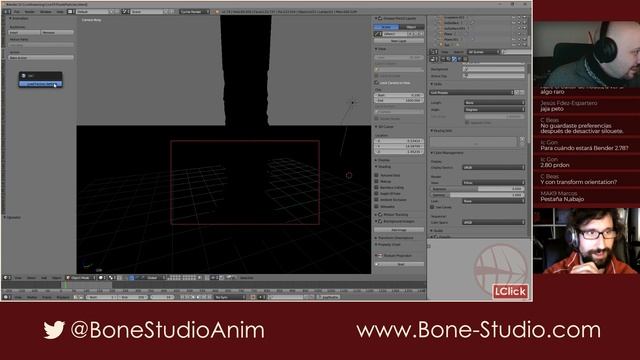Image resolution: width=640 pixels, height=360 pixels.
Task: Expand the Display panel
Action: pyautogui.click(x=383, y=160)
